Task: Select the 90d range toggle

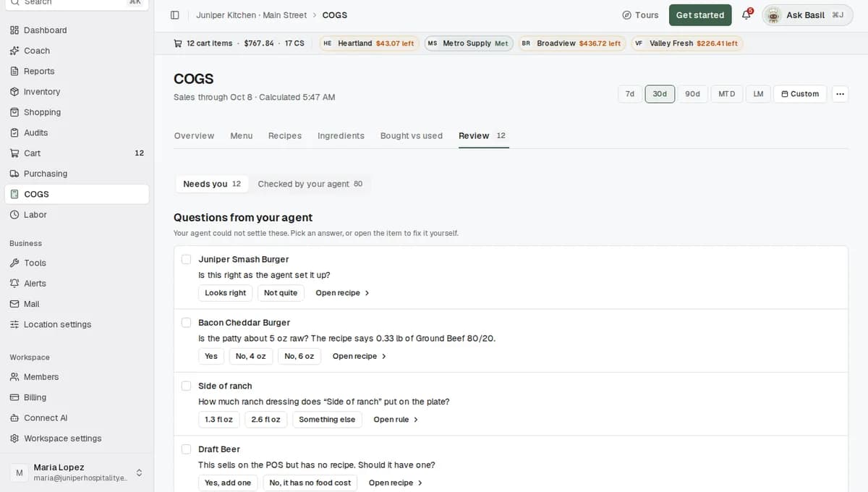Action: click(x=692, y=94)
